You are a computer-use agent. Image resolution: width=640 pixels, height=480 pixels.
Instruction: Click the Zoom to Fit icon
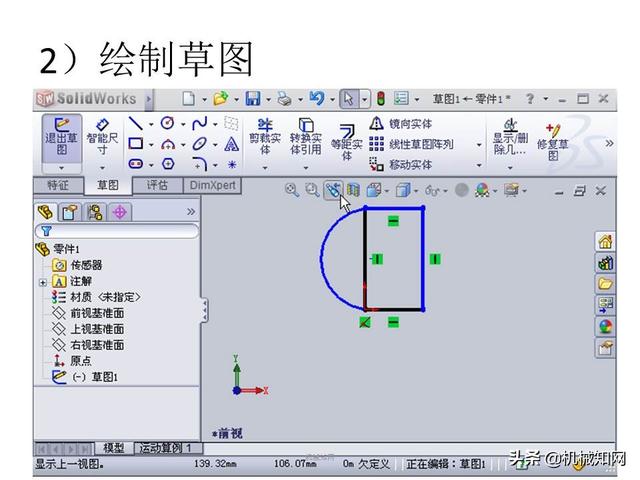(x=292, y=190)
